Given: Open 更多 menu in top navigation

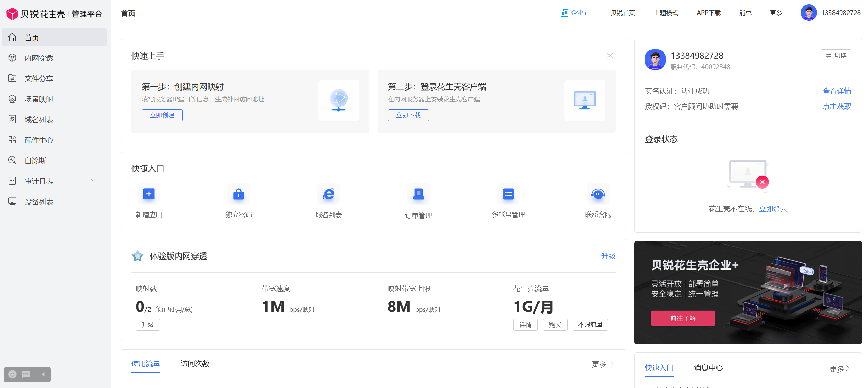Looking at the screenshot, I should click(x=776, y=13).
